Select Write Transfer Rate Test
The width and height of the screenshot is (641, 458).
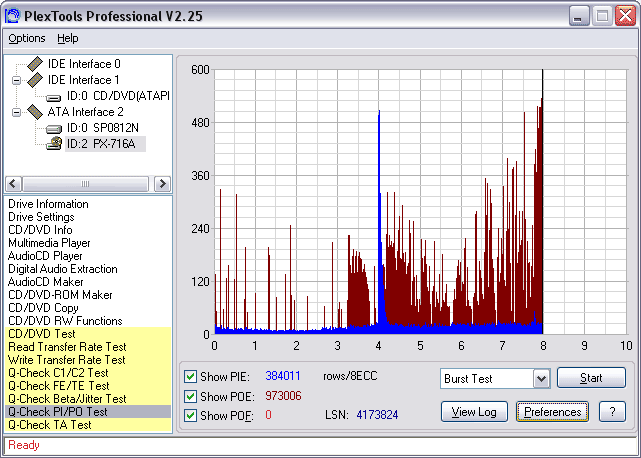[x=88, y=360]
